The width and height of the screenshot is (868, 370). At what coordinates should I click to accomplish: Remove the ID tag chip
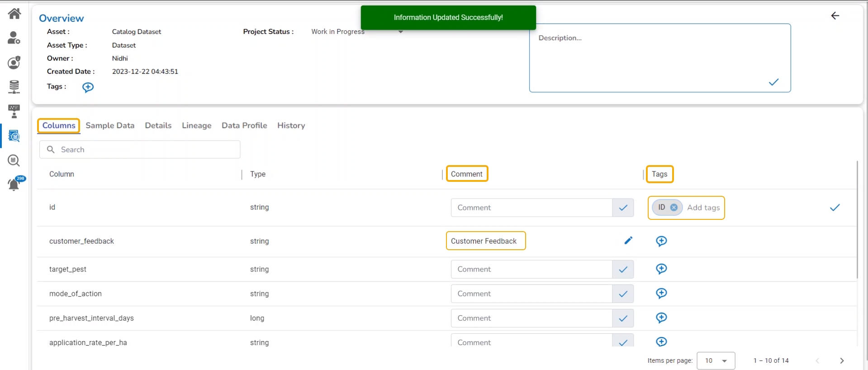[x=674, y=208]
